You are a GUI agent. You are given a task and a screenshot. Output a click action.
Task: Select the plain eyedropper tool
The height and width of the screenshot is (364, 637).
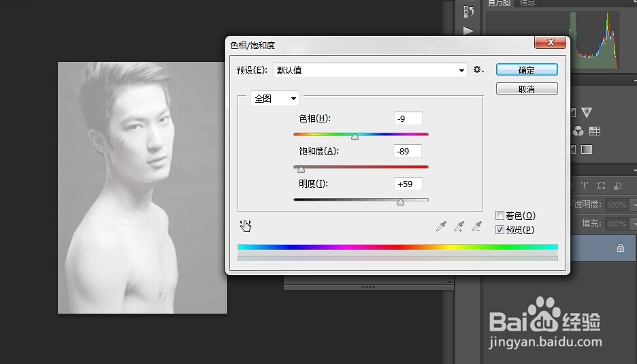441,227
